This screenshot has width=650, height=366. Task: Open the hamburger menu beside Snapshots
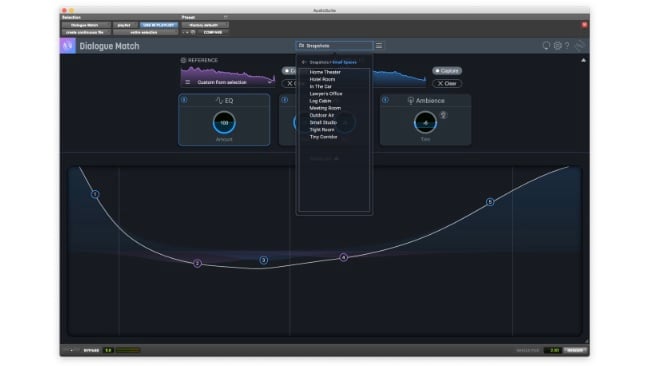pyautogui.click(x=379, y=46)
